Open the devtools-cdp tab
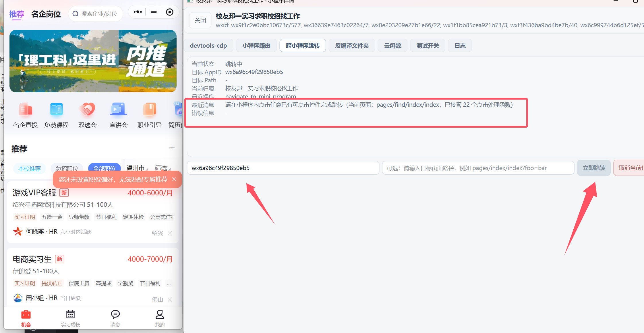This screenshot has width=644, height=333. tap(208, 46)
